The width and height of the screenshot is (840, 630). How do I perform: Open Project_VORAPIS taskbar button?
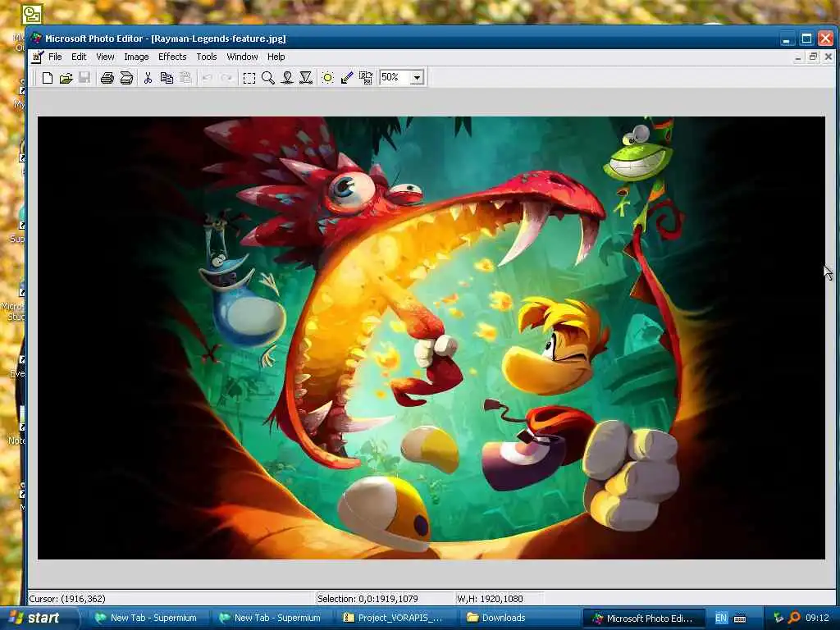[x=394, y=619]
